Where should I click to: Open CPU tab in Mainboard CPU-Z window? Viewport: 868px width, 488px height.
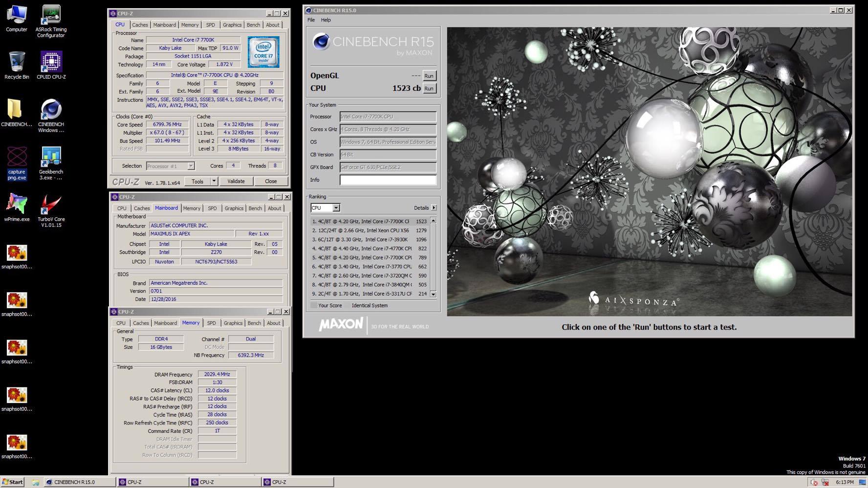122,208
